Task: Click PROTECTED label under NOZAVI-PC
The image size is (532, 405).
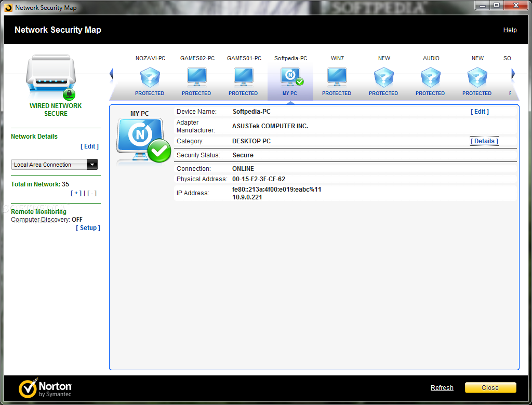Action: click(x=150, y=93)
